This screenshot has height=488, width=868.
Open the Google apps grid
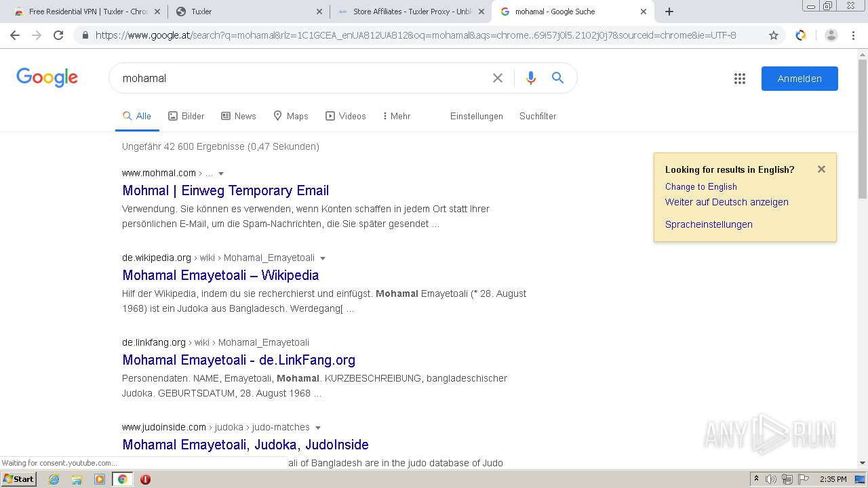click(740, 79)
